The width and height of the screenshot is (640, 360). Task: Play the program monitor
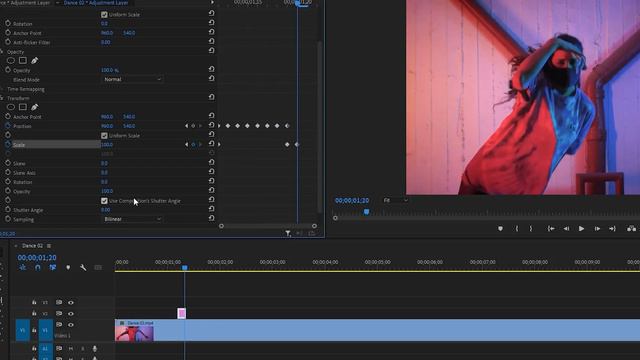point(581,229)
